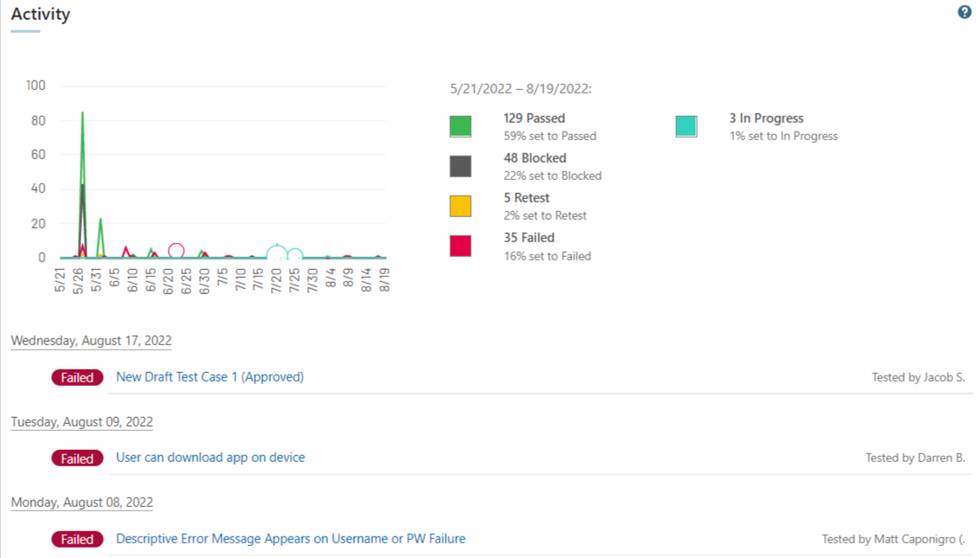
Task: Click the yellow Retest legend swatch
Action: tap(461, 206)
